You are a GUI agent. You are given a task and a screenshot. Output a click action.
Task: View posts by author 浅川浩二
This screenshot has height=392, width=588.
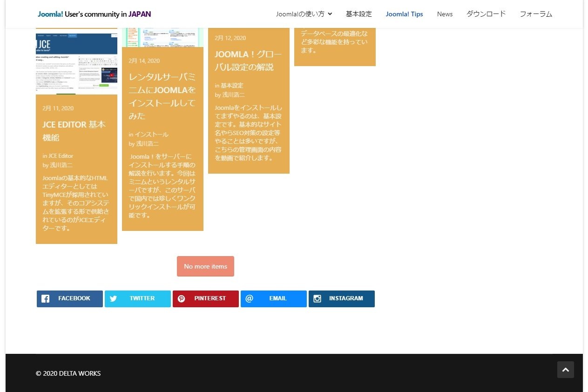[x=61, y=165]
